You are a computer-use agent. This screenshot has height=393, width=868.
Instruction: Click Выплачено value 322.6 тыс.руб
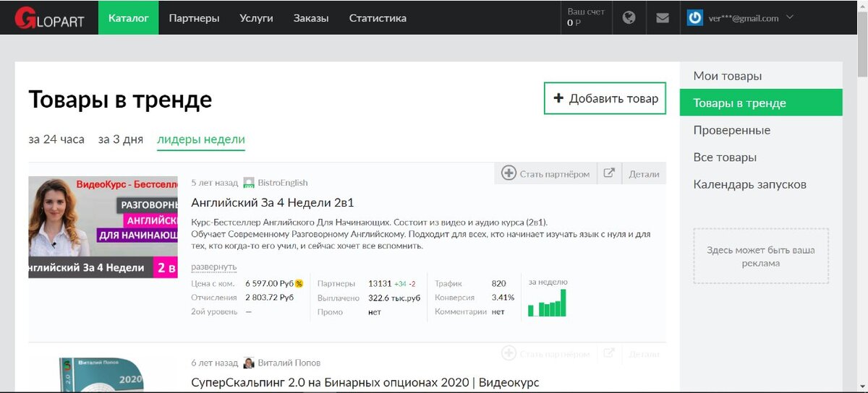point(394,298)
